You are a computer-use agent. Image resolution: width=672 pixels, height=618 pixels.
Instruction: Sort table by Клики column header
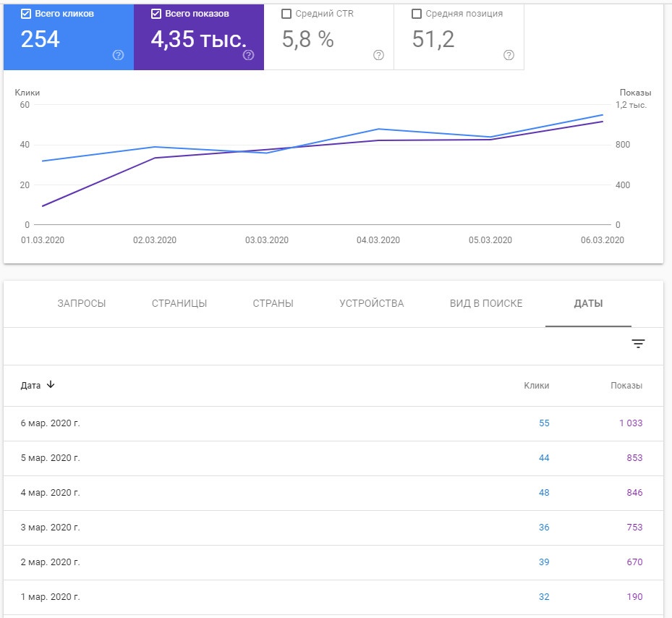point(536,386)
